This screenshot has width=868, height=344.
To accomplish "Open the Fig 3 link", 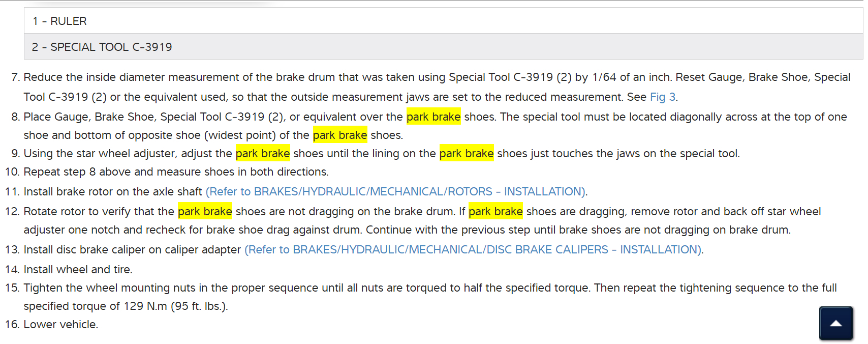I will tap(663, 97).
